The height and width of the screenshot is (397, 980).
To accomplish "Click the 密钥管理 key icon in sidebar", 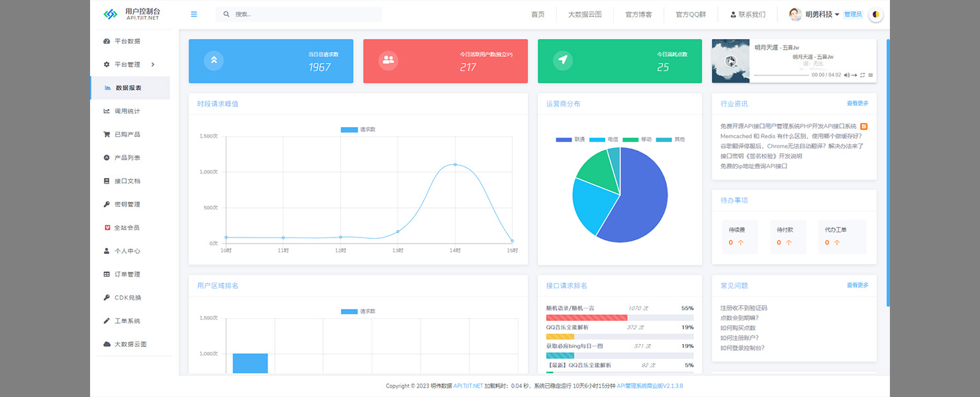I will coord(107,204).
